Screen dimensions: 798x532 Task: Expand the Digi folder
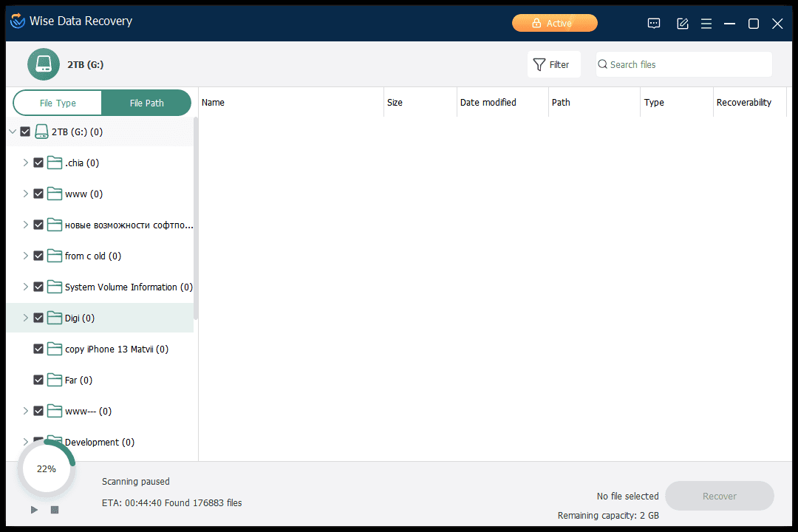[x=25, y=318]
